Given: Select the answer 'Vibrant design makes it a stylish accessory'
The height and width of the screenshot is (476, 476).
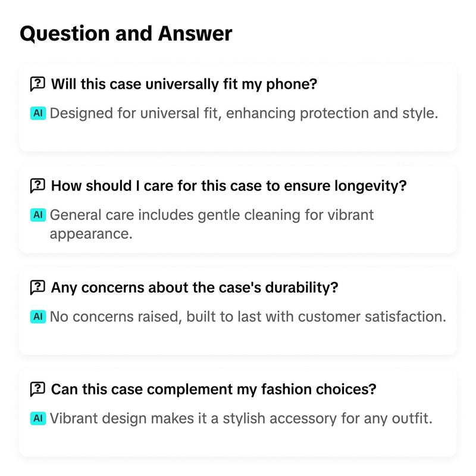Looking at the screenshot, I should tap(241, 418).
